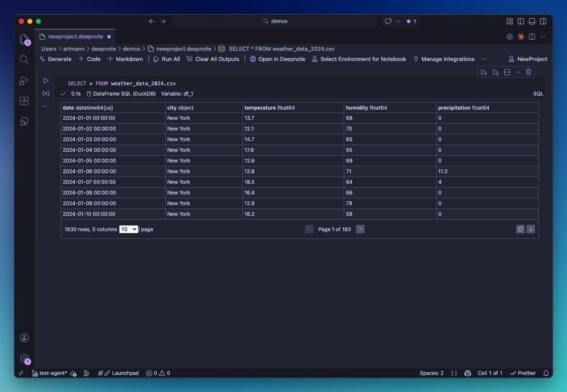Click the 'demos' breadcrumb item

click(x=132, y=49)
